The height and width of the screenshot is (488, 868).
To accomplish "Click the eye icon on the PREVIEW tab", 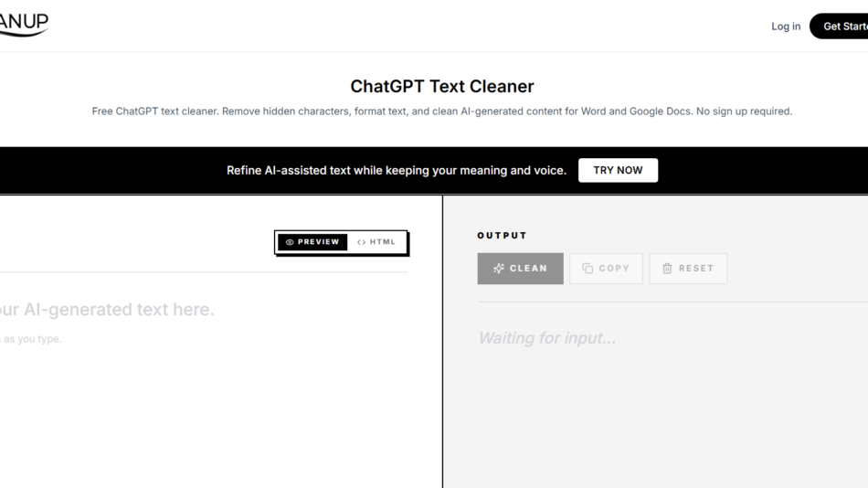I will click(x=290, y=242).
